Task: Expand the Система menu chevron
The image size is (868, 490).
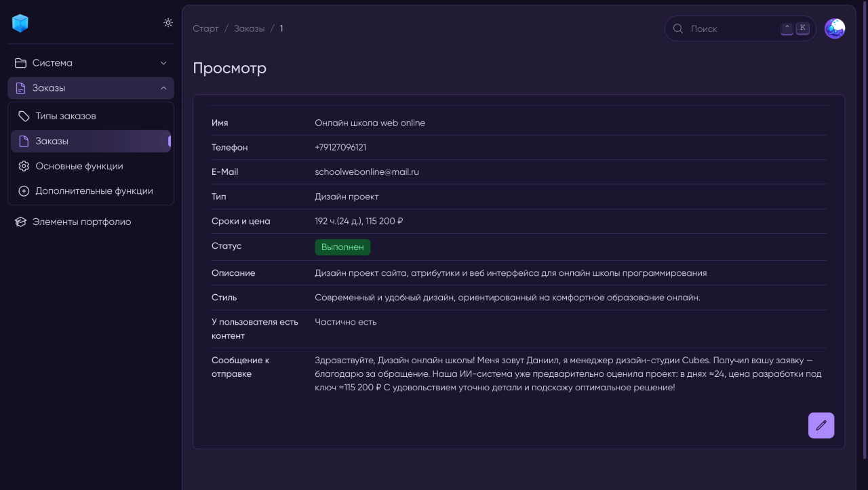Action: 163,63
